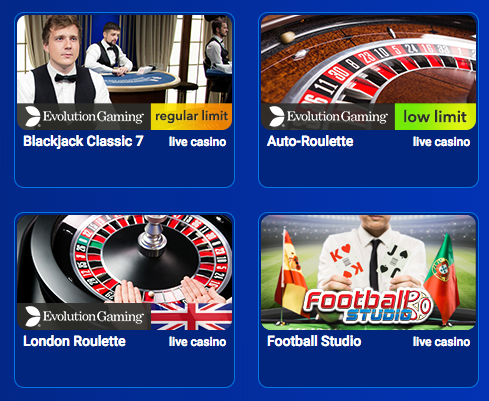Click the green 'low limit' badge

[x=435, y=116]
